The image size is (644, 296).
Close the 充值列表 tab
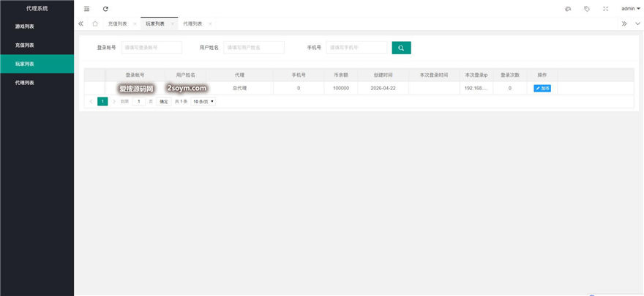pos(135,23)
